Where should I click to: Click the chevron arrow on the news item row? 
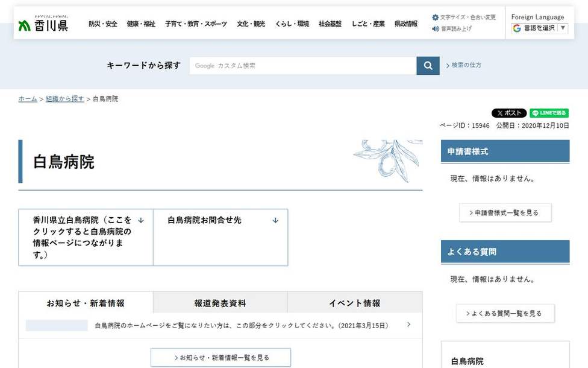tap(408, 325)
